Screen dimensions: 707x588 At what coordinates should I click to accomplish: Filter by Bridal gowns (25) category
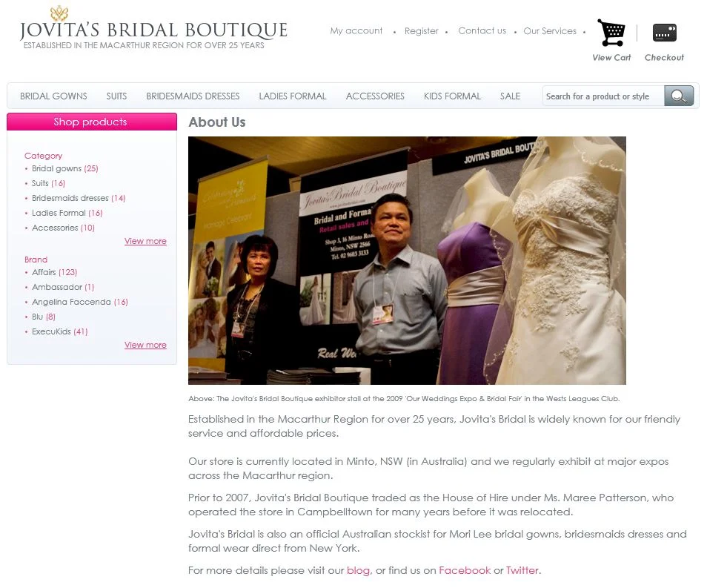pyautogui.click(x=65, y=168)
